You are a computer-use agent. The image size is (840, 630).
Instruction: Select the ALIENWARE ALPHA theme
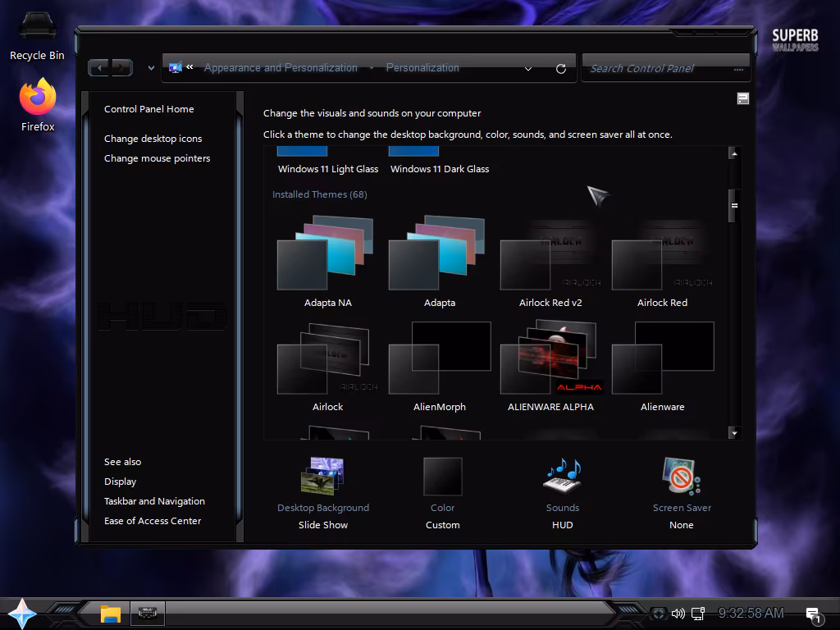tap(550, 361)
